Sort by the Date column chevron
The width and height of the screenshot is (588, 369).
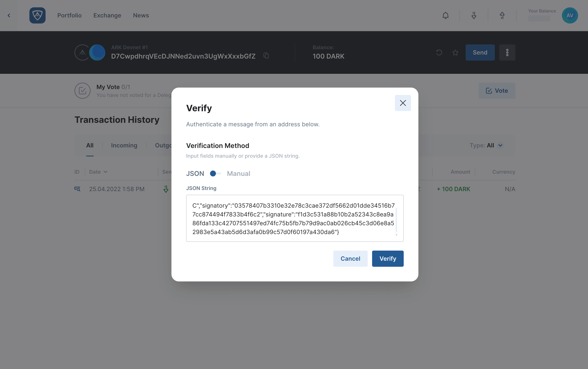click(x=105, y=172)
